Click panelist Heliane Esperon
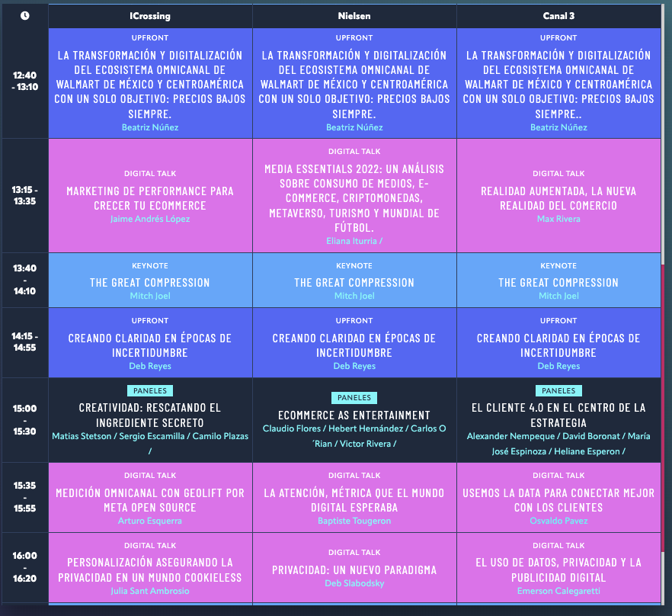Image resolution: width=672 pixels, height=616 pixels. (x=587, y=451)
